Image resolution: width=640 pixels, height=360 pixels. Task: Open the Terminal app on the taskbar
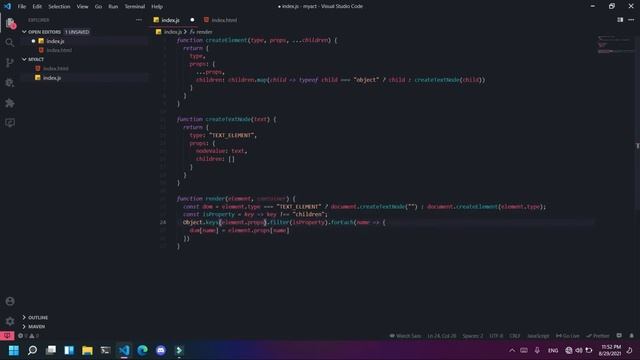tap(105, 350)
